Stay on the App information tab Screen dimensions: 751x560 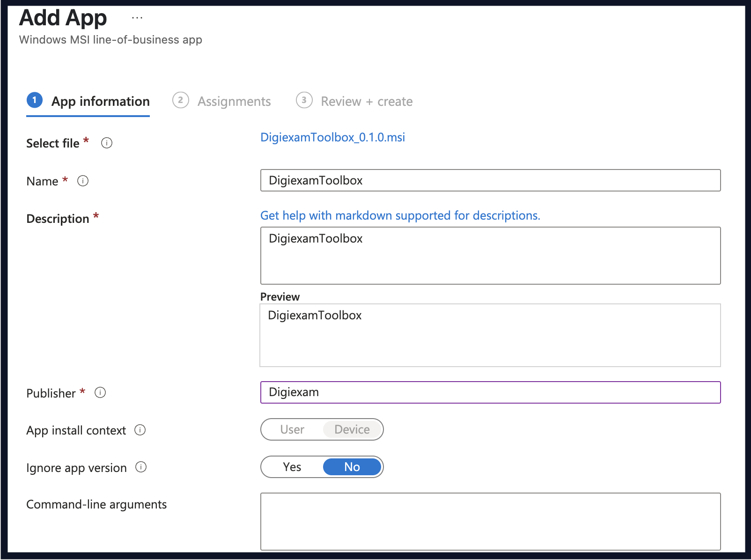coord(100,101)
